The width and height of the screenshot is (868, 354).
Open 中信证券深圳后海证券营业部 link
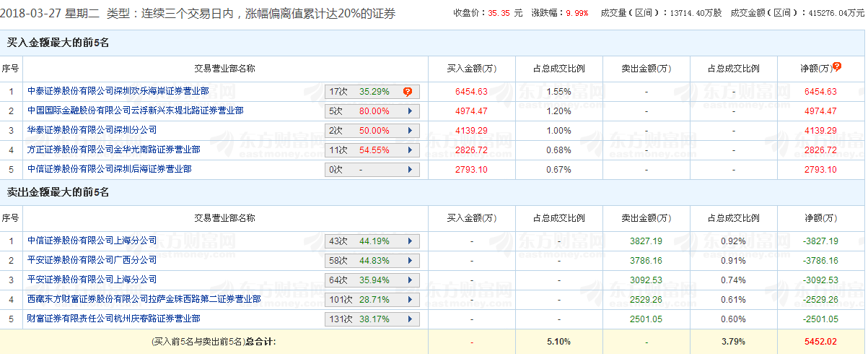click(109, 169)
